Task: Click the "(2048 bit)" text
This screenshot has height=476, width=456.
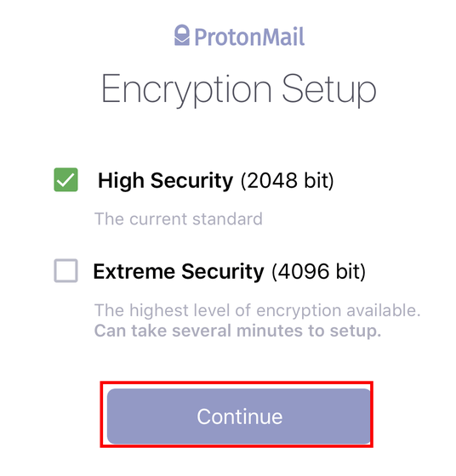Action: click(x=287, y=180)
